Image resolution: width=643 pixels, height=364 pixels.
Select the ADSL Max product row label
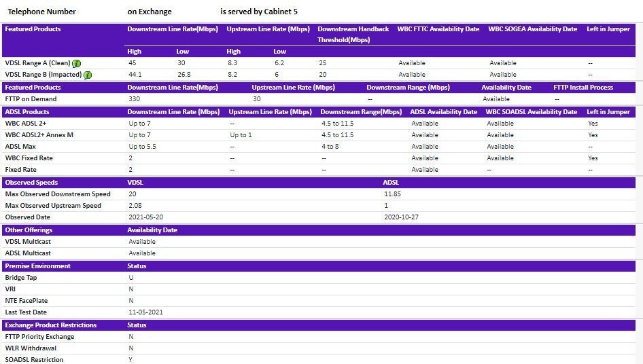click(20, 147)
